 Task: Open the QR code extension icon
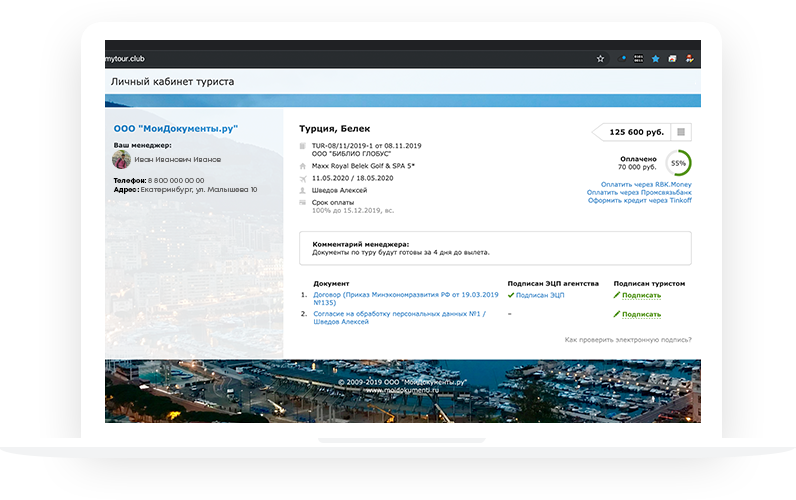[639, 59]
